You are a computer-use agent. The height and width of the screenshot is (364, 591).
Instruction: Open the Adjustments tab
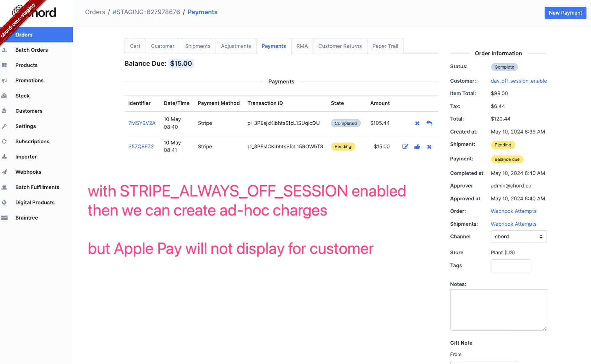click(x=236, y=46)
